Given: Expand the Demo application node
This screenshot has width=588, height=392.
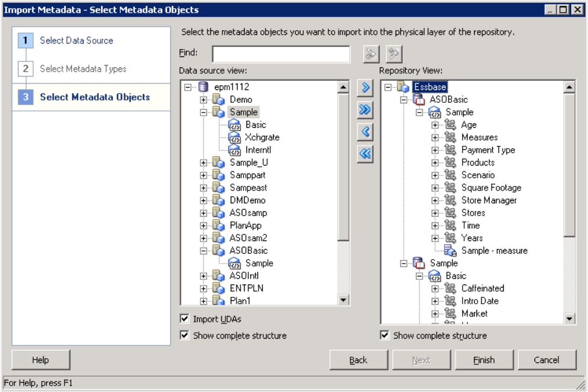Looking at the screenshot, I should [203, 100].
